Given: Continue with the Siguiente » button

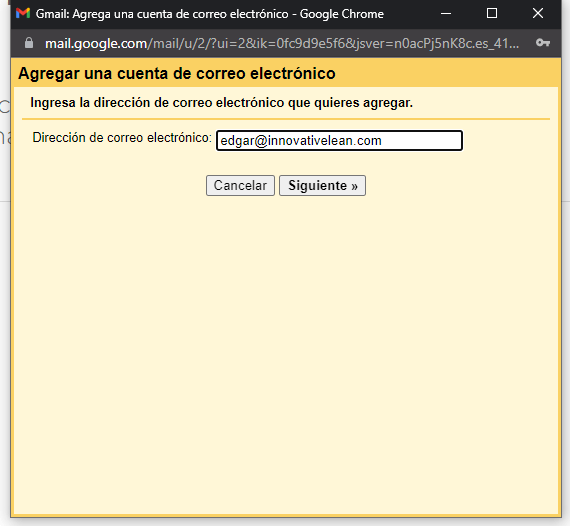Looking at the screenshot, I should [x=322, y=185].
